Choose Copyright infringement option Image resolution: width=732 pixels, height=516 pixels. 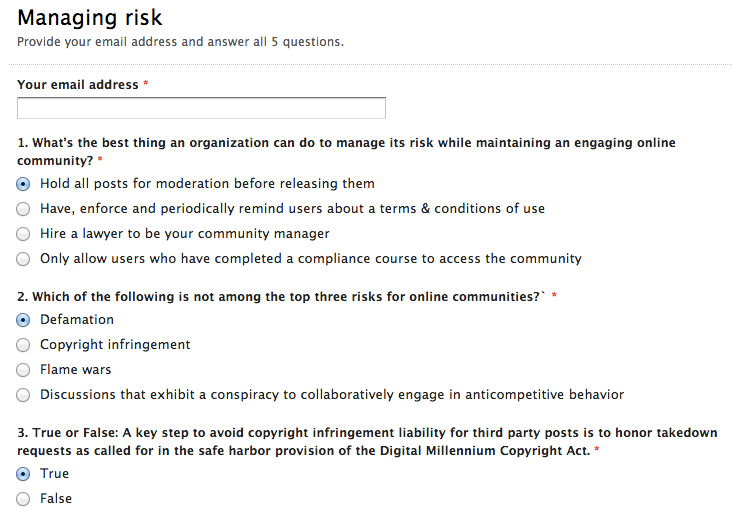coord(23,345)
